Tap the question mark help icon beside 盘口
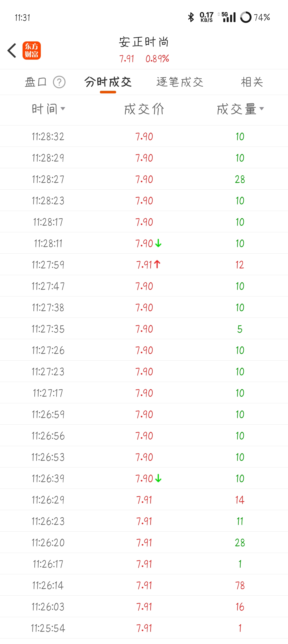The height and width of the screenshot is (644, 288). [x=59, y=82]
